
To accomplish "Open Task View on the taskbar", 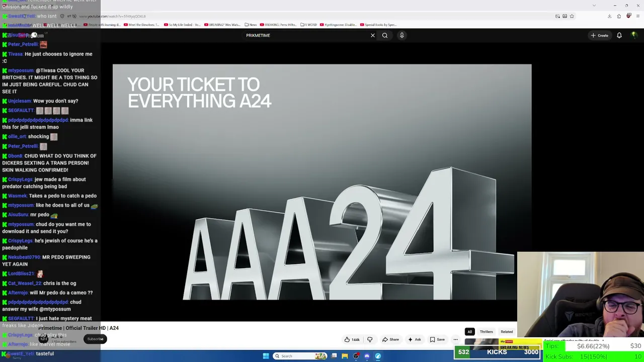I will (x=334, y=356).
